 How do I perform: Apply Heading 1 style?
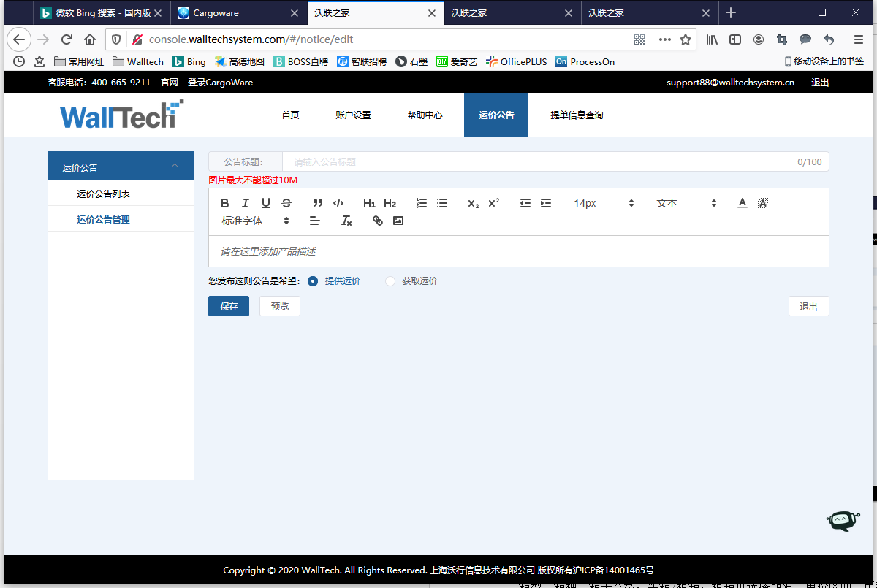[x=369, y=203]
